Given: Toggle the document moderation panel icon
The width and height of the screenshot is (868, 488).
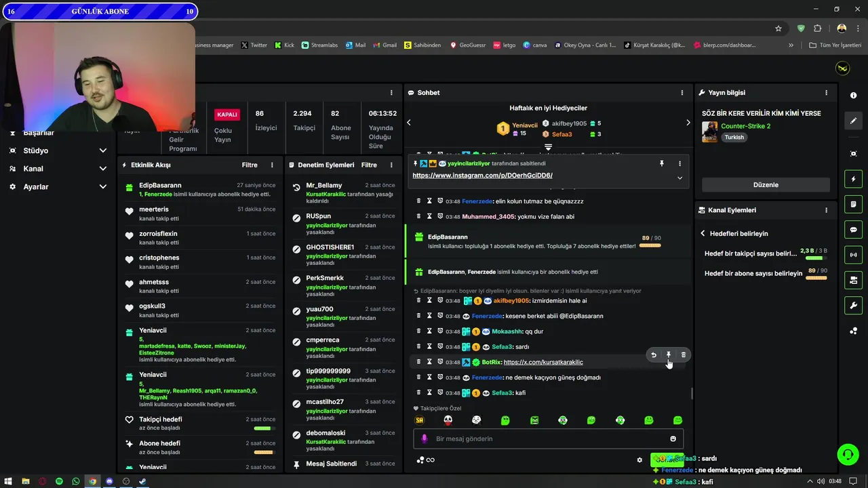Looking at the screenshot, I should click(853, 204).
